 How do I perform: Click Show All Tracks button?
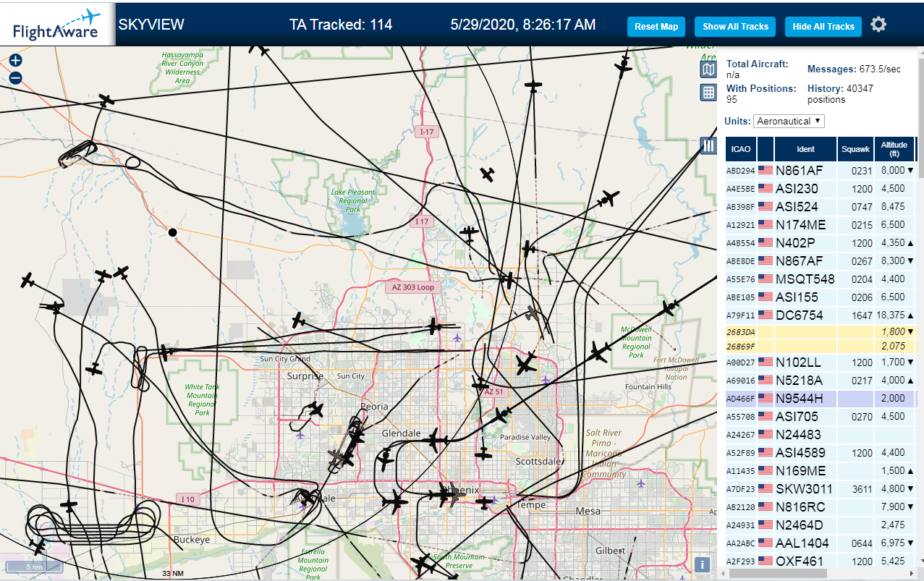pyautogui.click(x=735, y=27)
